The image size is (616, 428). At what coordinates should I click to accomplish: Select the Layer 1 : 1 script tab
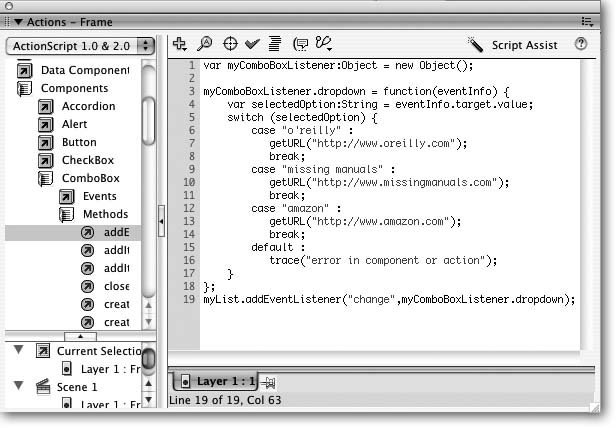(x=216, y=382)
